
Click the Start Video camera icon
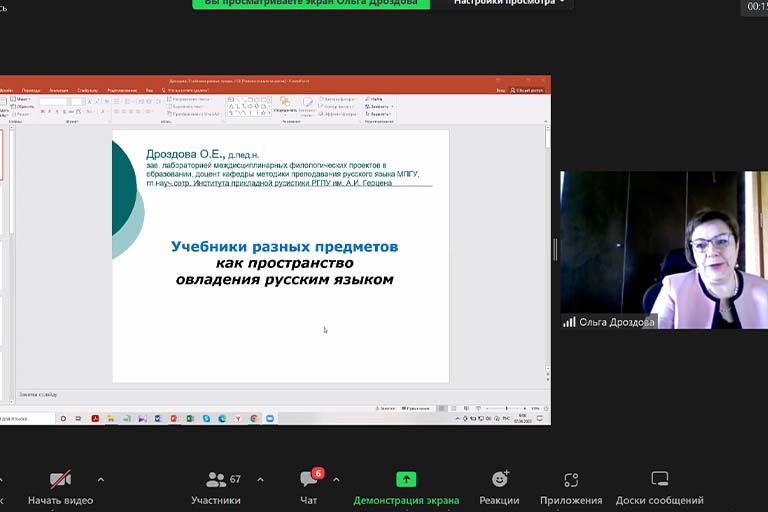pyautogui.click(x=60, y=480)
